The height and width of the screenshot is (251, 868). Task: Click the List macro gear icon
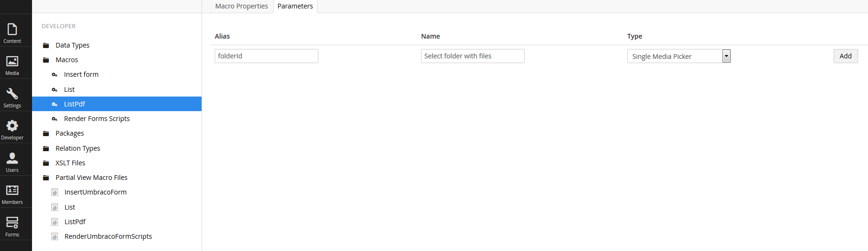(x=55, y=90)
